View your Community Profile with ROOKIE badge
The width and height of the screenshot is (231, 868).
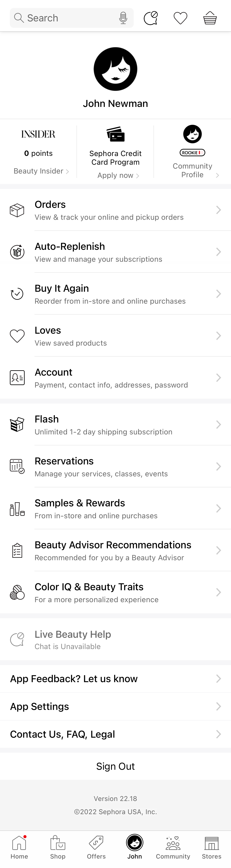click(x=192, y=152)
